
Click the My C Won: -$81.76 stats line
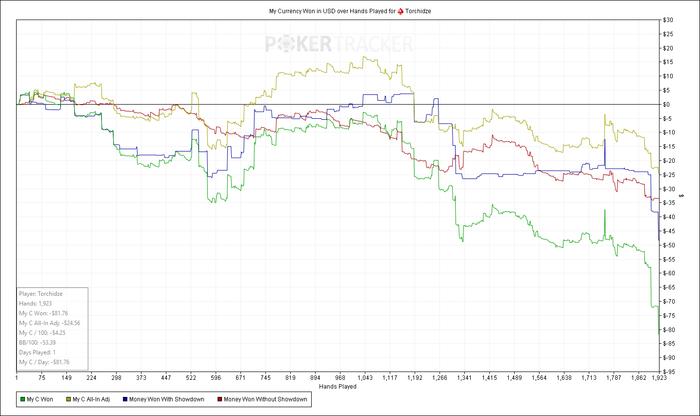pos(43,313)
